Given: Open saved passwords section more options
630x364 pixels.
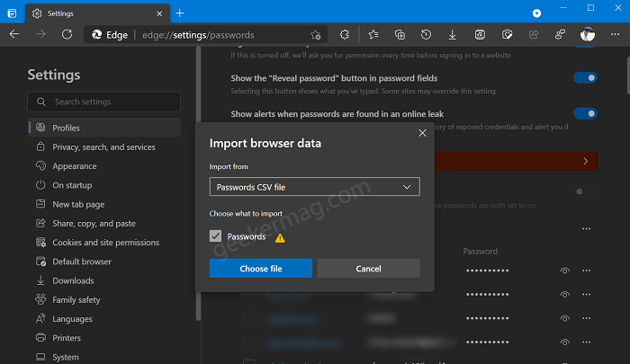Looking at the screenshot, I should click(587, 229).
